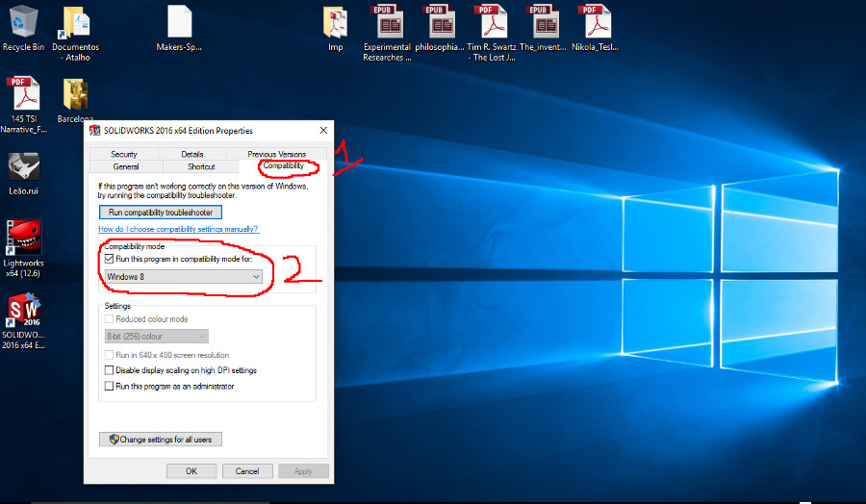
Task: Uncheck Run this program in compatibility mode
Action: 109,259
